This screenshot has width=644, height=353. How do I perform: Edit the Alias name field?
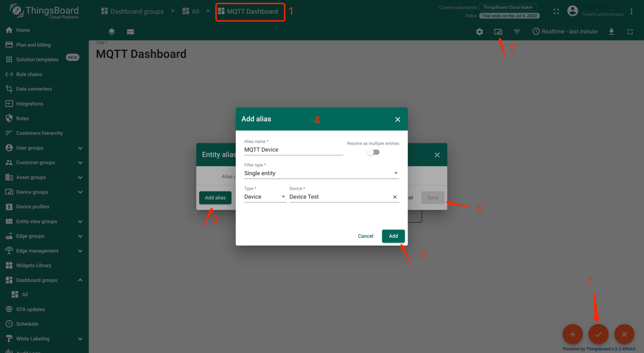tap(294, 150)
